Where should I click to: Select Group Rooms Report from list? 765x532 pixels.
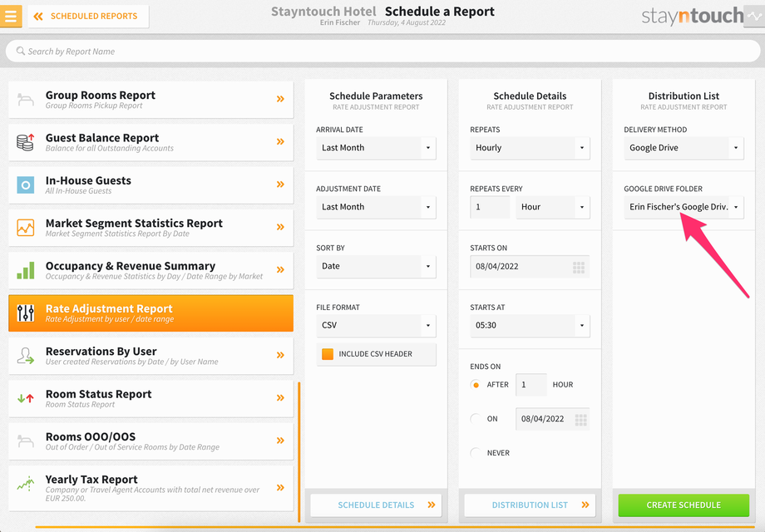pyautogui.click(x=151, y=100)
